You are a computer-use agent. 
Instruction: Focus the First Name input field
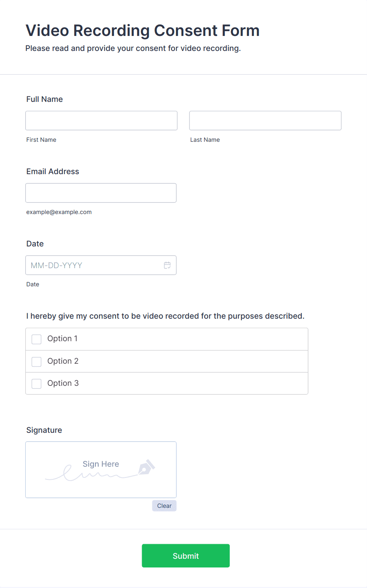tap(101, 120)
